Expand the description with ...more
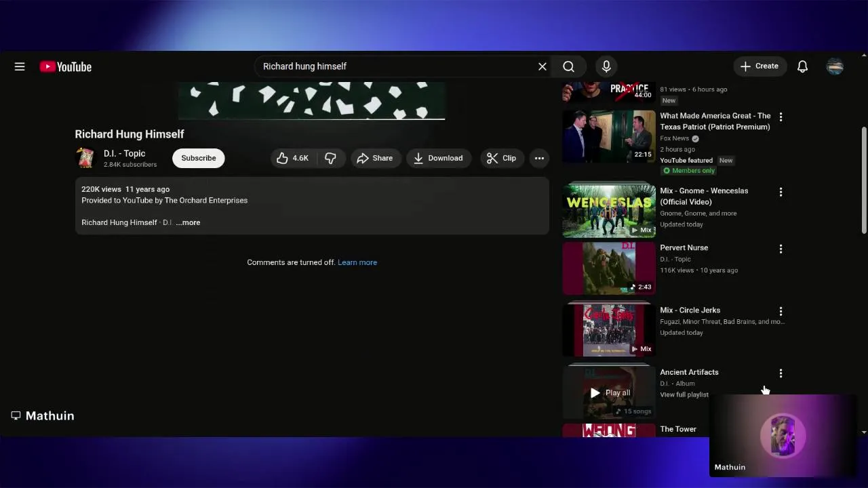The height and width of the screenshot is (488, 868). [188, 222]
